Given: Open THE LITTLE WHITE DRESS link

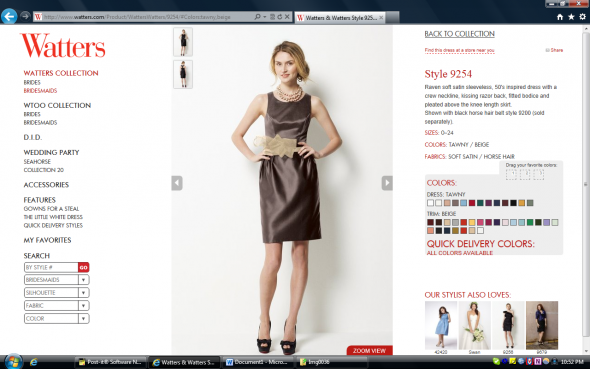Looking at the screenshot, I should point(53,217).
